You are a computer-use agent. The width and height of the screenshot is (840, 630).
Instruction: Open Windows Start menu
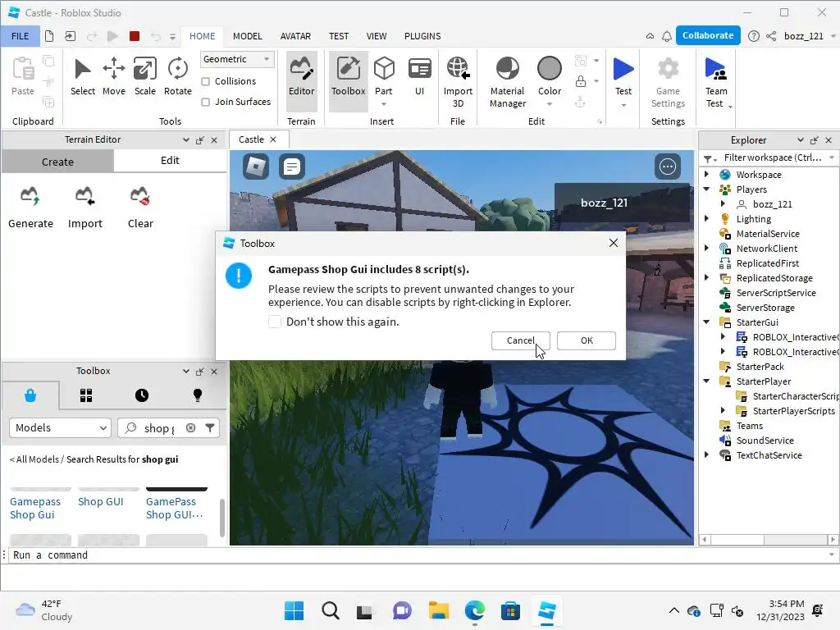(294, 610)
